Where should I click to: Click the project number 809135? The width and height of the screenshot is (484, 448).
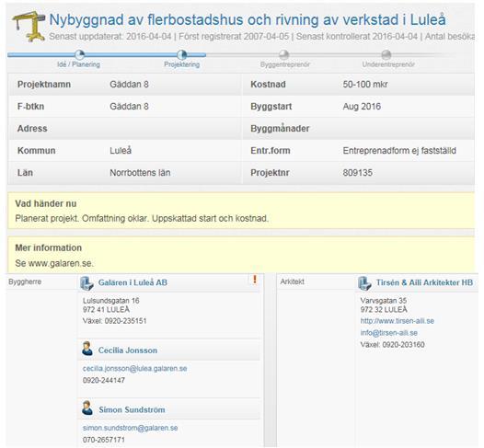tap(357, 173)
